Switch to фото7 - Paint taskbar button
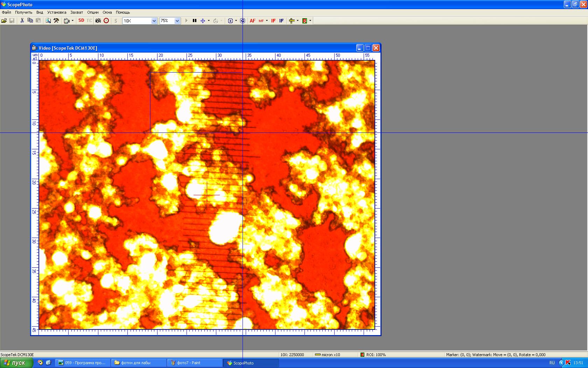Viewport: 588px width, 368px height. [x=195, y=363]
